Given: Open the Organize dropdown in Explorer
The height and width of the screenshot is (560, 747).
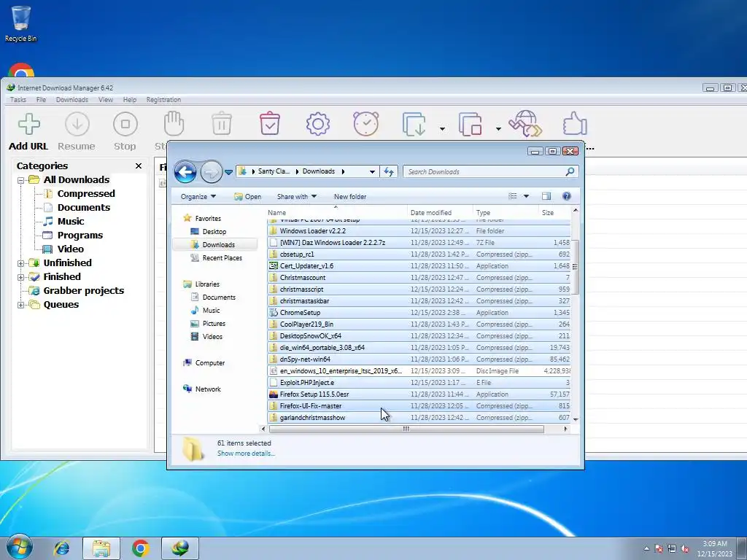Looking at the screenshot, I should click(198, 196).
